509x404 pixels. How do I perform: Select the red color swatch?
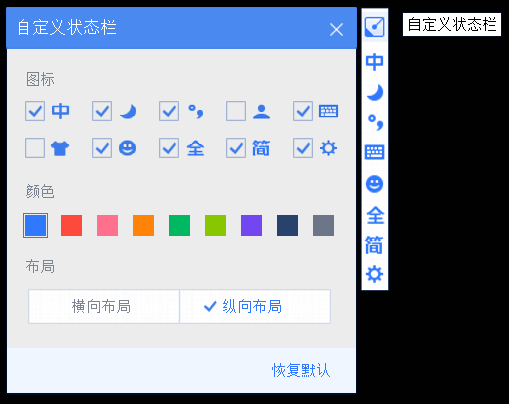(71, 226)
